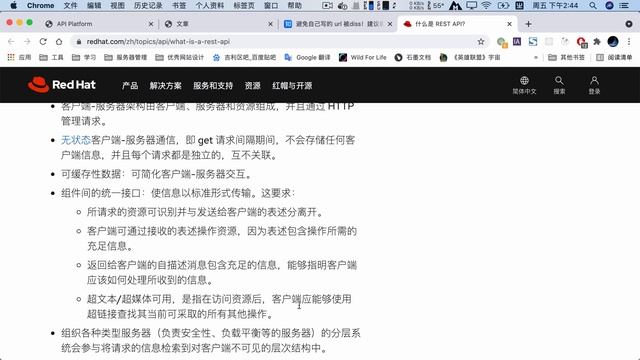Image resolution: width=640 pixels, height=360 pixels.
Task: Follow the 无状态 link
Action: [x=76, y=140]
